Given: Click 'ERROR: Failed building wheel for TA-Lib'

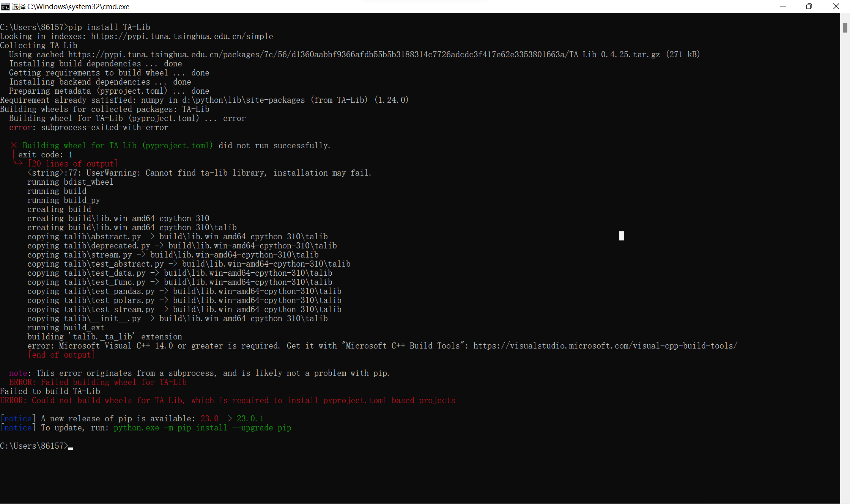Looking at the screenshot, I should pyautogui.click(x=98, y=382).
